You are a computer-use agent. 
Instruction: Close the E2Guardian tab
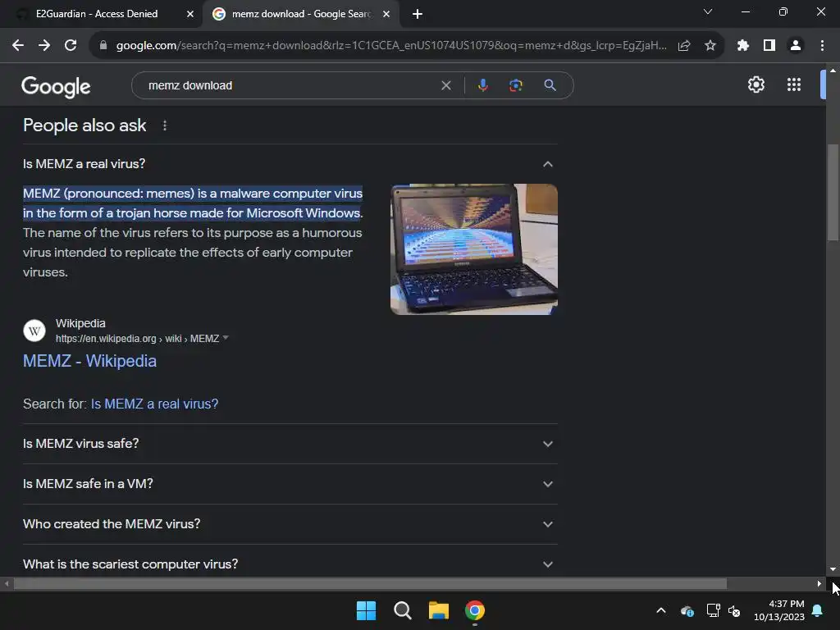(x=190, y=14)
